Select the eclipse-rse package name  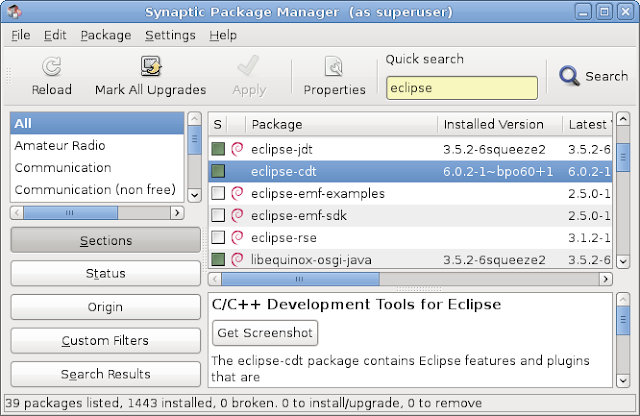coord(284,238)
